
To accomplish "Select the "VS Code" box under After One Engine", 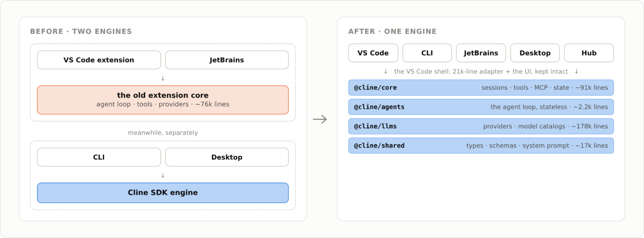I will tap(373, 53).
